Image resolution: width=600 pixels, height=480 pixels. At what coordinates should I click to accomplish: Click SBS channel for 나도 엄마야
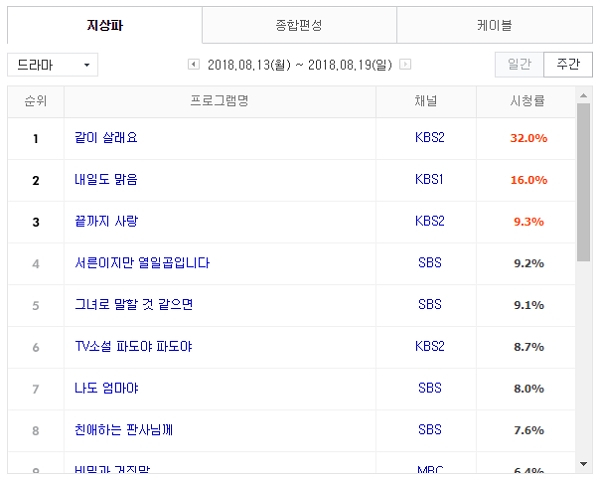pyautogui.click(x=429, y=388)
